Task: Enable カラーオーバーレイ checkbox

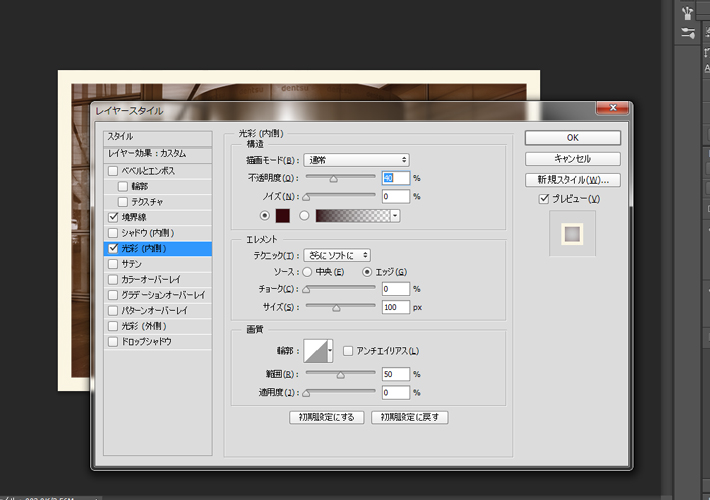Action: 113,279
